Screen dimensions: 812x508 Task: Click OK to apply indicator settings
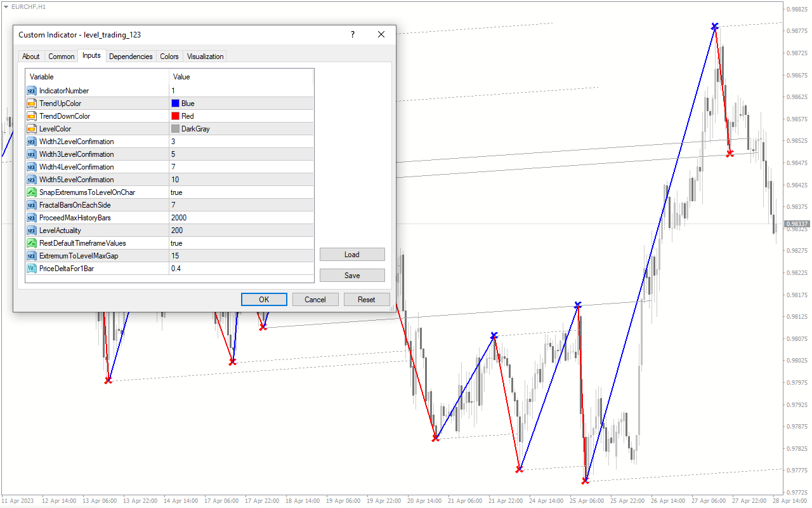264,300
